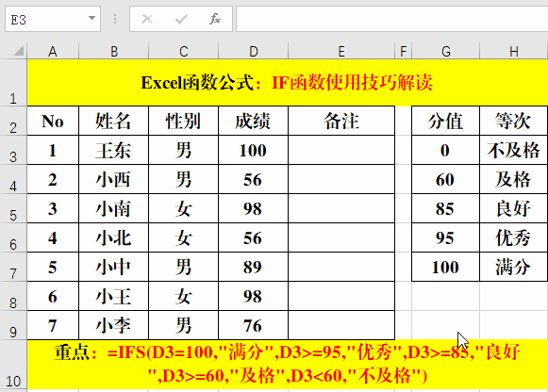Click into the formula bar input
Screen dimensions: 548x392
tap(391, 19)
